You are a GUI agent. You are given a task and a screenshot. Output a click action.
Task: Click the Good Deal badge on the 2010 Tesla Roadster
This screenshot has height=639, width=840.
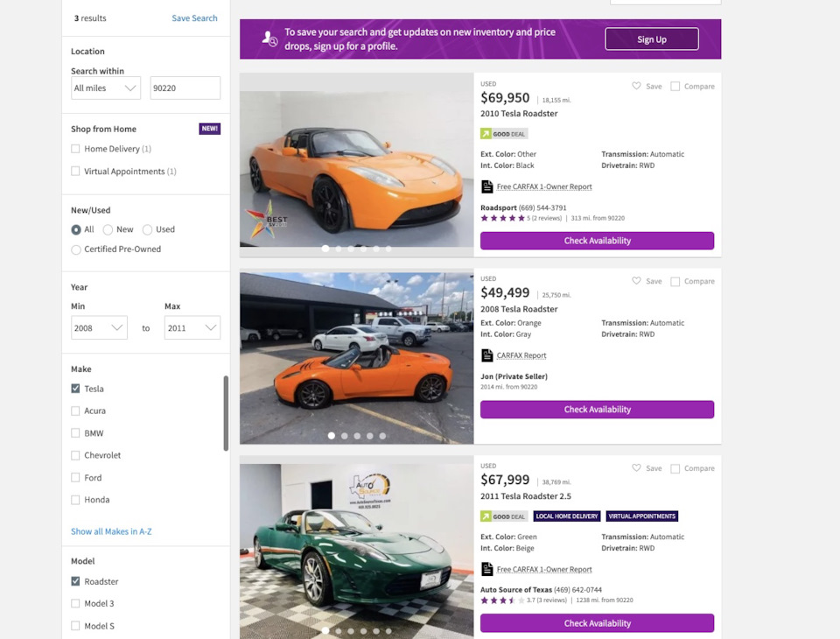504,134
